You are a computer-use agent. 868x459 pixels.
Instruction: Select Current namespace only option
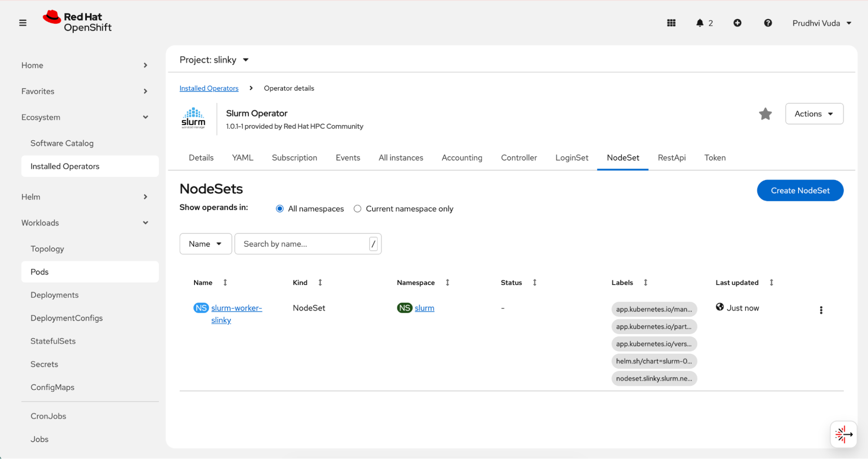pos(357,209)
